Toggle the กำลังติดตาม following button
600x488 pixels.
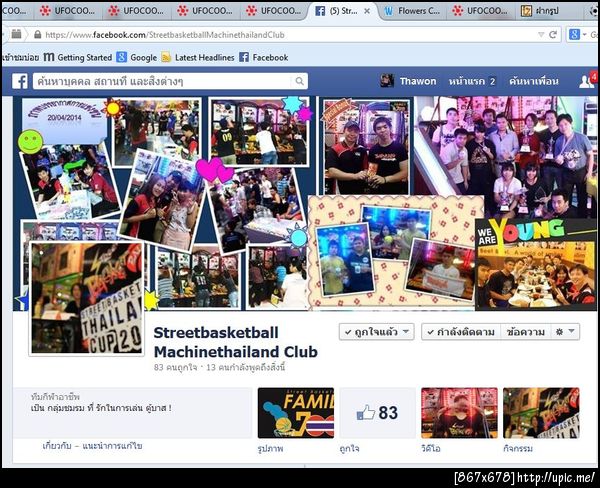tap(461, 332)
